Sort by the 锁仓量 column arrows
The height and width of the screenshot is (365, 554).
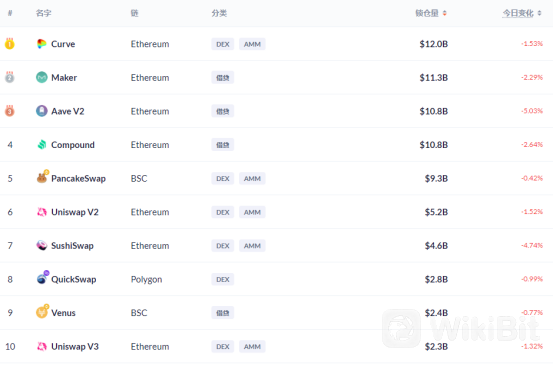pyautogui.click(x=444, y=13)
